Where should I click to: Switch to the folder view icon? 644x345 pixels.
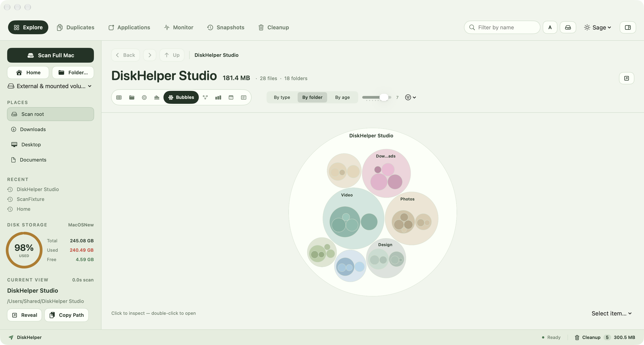(131, 97)
